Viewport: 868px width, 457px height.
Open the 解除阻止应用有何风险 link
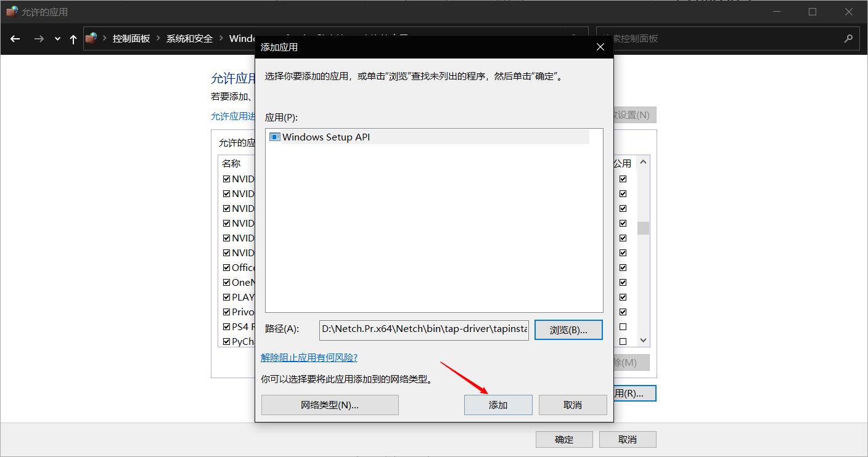point(309,357)
